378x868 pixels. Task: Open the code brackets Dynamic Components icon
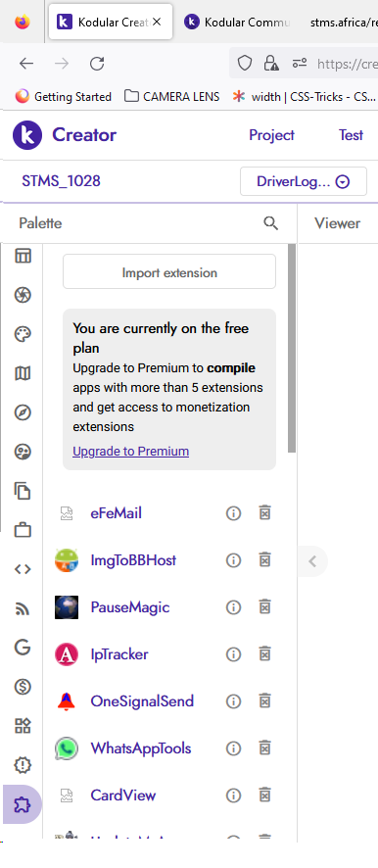click(x=23, y=569)
